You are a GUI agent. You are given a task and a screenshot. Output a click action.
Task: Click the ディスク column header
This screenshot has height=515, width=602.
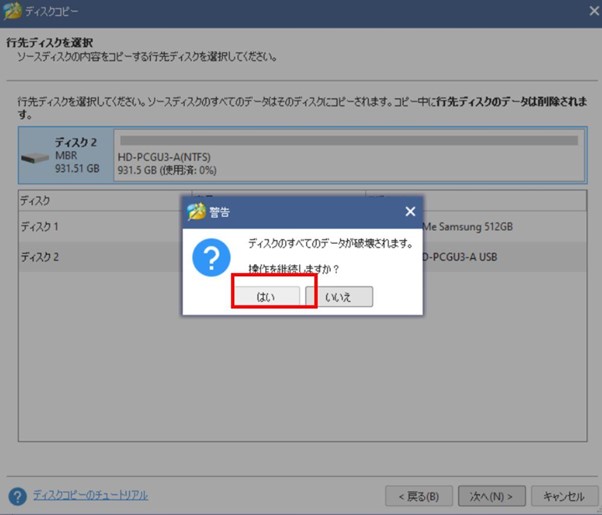click(105, 200)
